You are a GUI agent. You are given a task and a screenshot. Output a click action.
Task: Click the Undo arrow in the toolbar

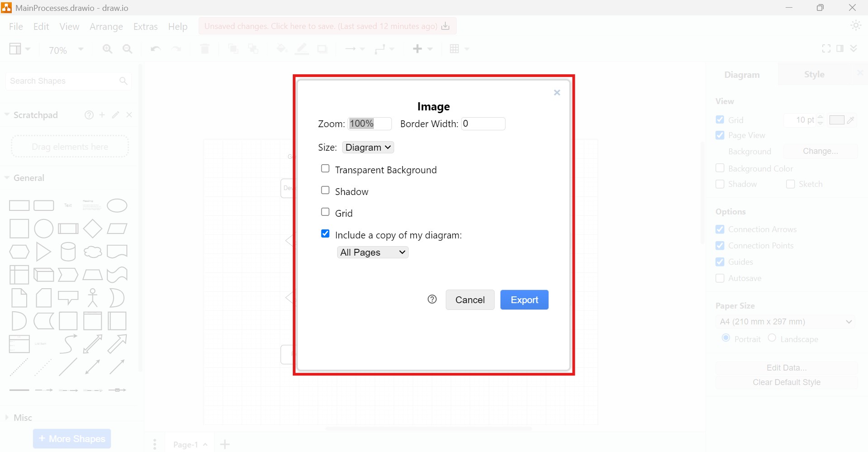pos(155,49)
